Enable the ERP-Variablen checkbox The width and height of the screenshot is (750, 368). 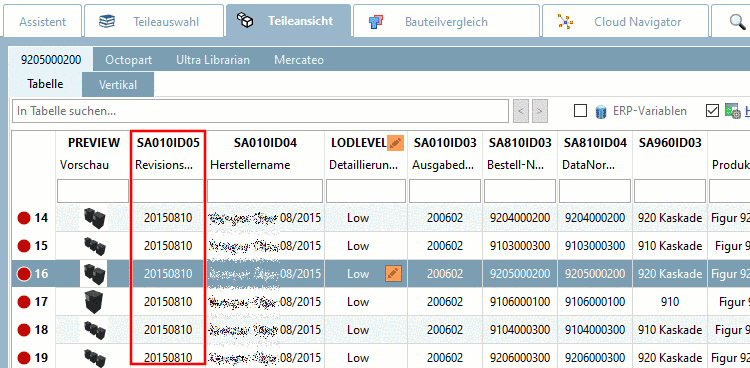click(x=580, y=111)
